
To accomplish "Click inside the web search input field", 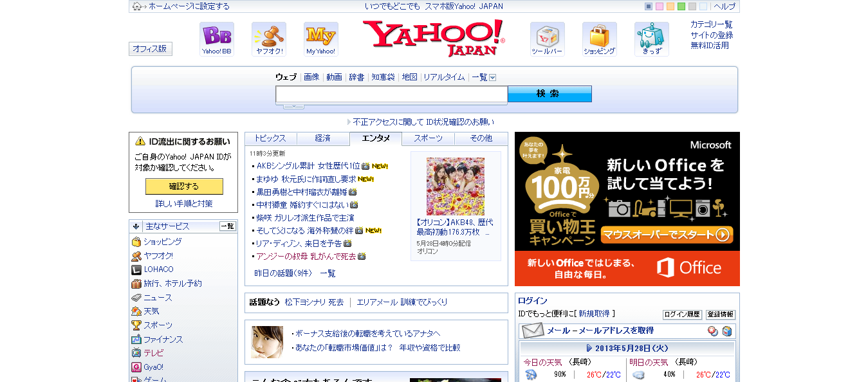I will coord(392,95).
